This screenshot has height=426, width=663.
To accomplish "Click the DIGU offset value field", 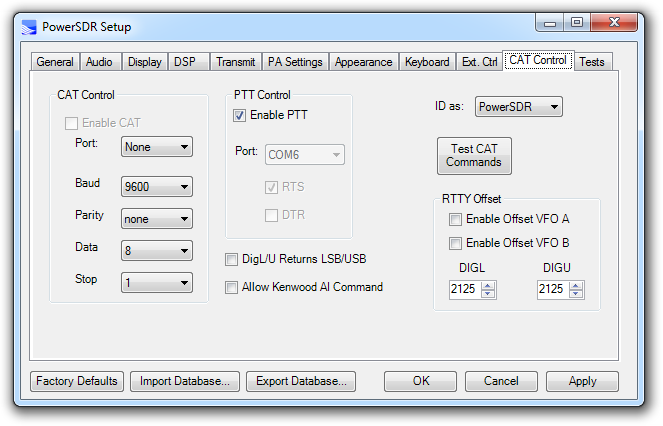I will (553, 289).
